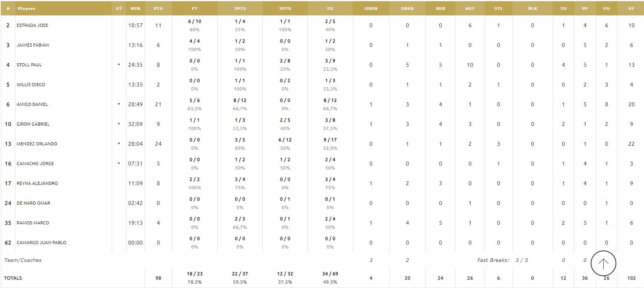Image resolution: width=644 pixels, height=288 pixels.
Task: Select the Ramos Marco row name
Action: coord(33,223)
